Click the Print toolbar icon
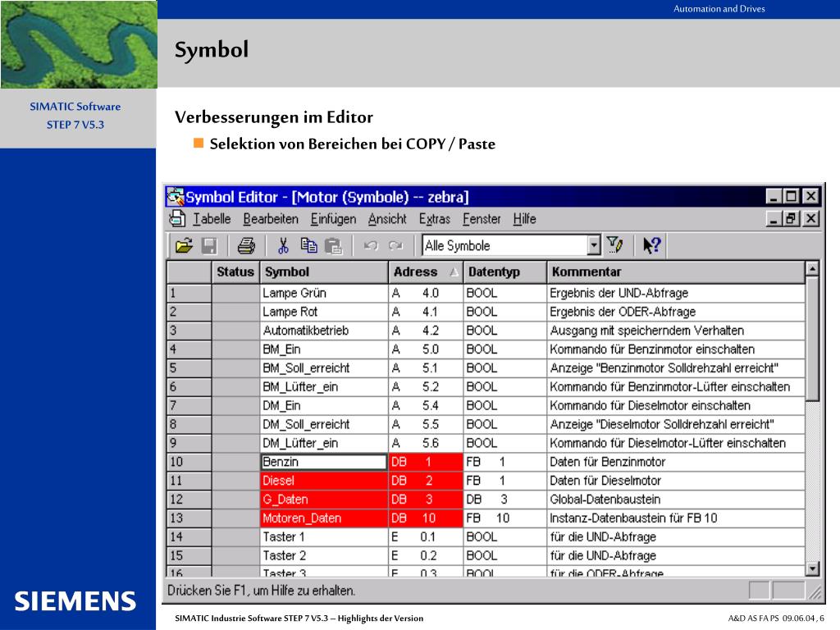 [x=246, y=246]
